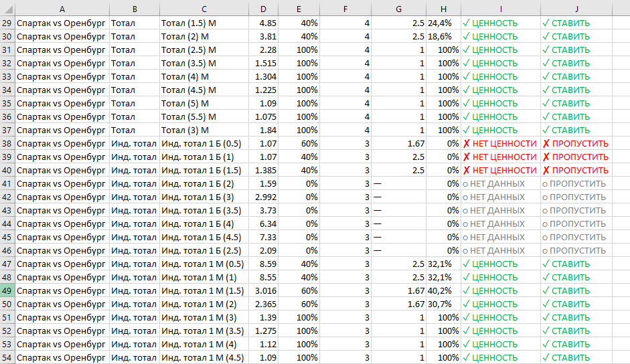This screenshot has width=630, height=364.
Task: Click odds value 4.85
Action: [268, 23]
